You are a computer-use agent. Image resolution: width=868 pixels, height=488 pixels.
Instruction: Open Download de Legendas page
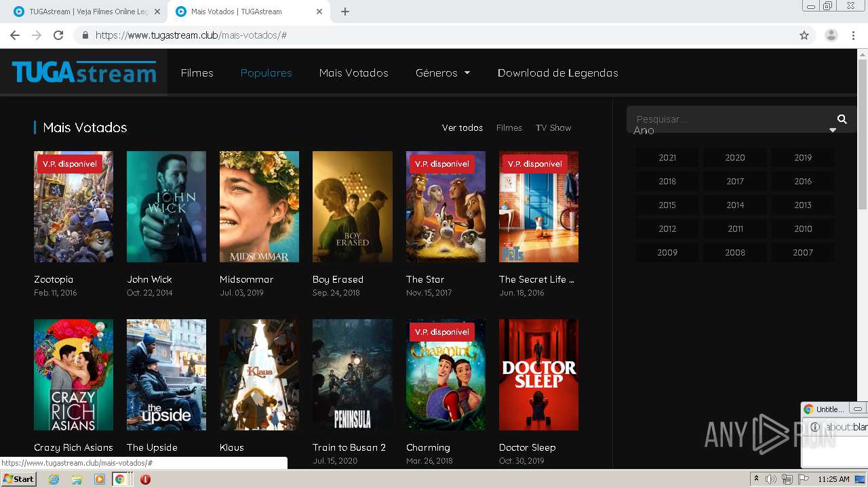click(558, 73)
